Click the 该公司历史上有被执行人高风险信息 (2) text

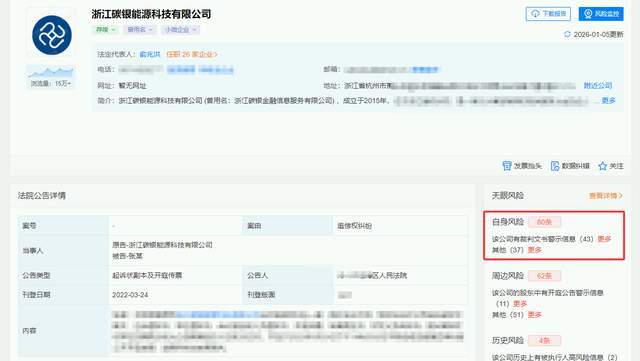(x=555, y=357)
